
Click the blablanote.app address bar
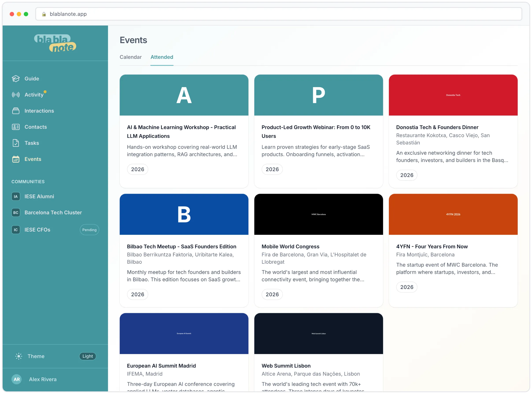pyautogui.click(x=279, y=14)
